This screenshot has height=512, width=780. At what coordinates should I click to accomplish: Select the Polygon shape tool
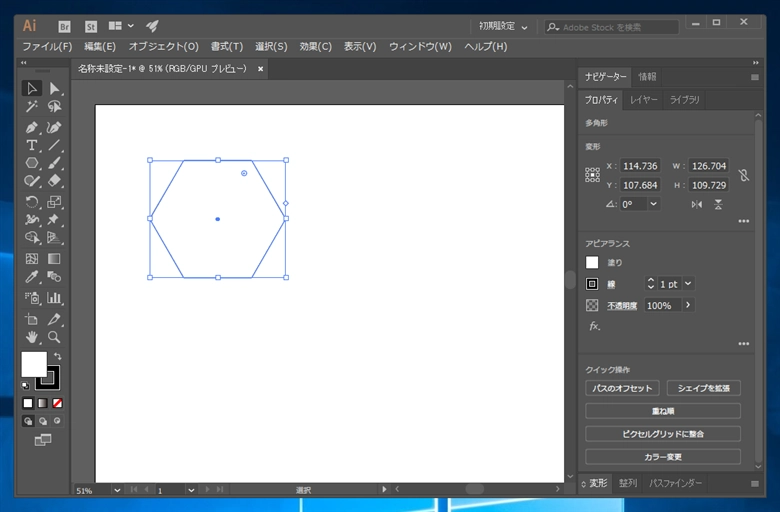32,163
